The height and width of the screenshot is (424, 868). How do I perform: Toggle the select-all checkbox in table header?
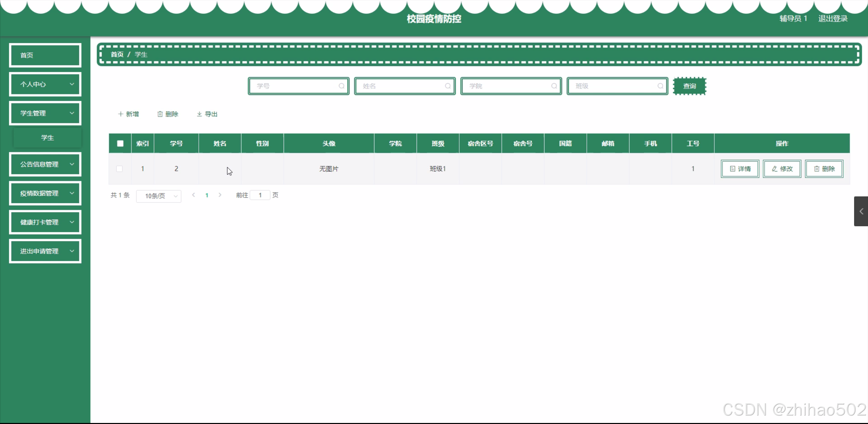point(120,143)
